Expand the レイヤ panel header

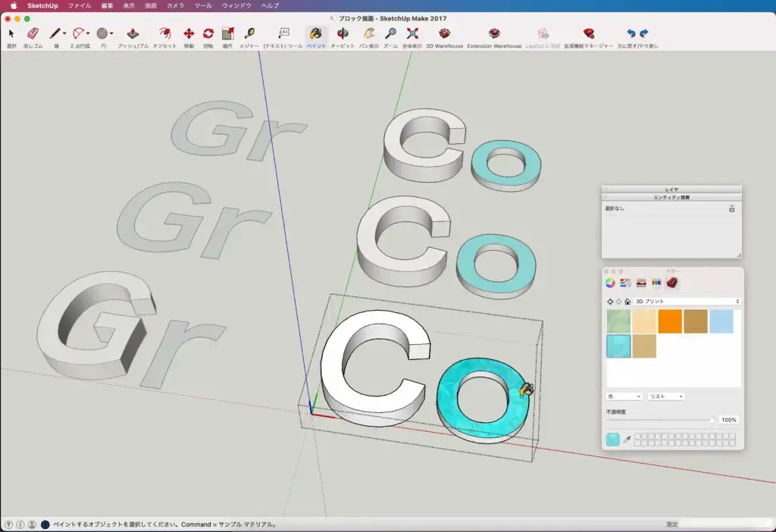pyautogui.click(x=671, y=189)
